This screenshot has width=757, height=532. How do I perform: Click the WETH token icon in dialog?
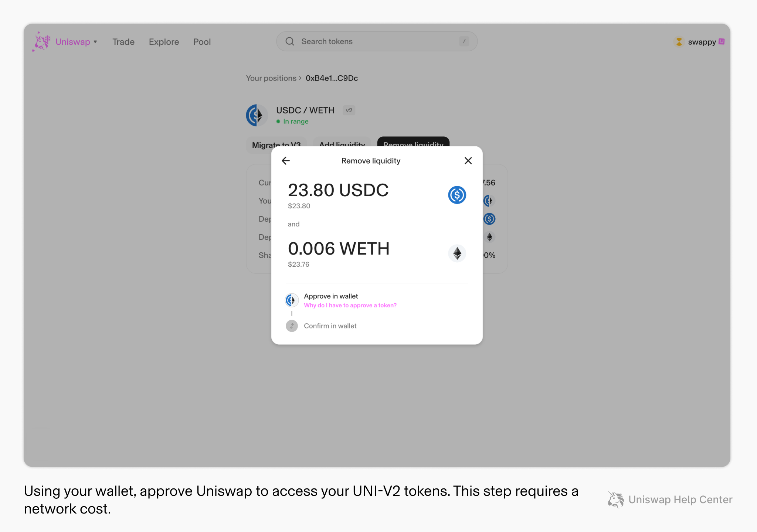[x=457, y=253]
